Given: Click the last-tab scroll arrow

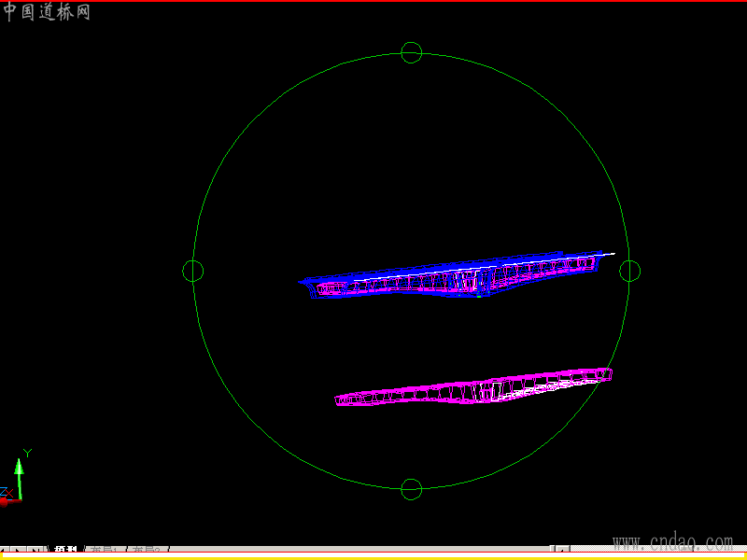Looking at the screenshot, I should click(x=36, y=550).
